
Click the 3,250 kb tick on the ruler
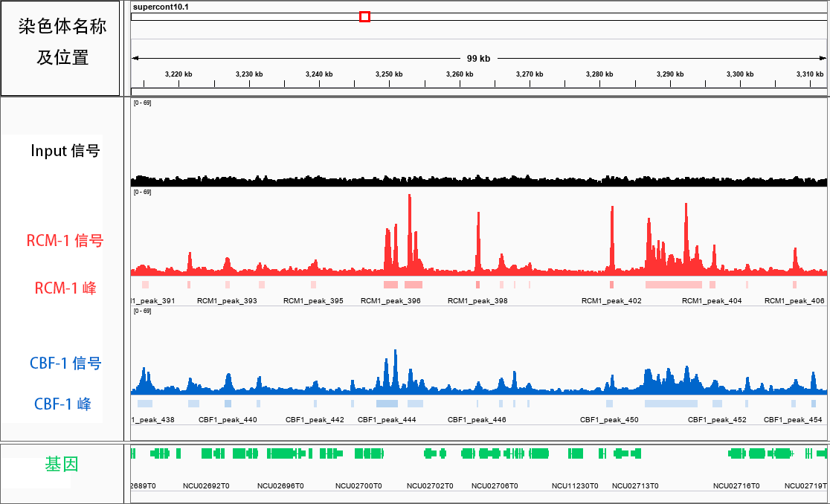point(389,74)
